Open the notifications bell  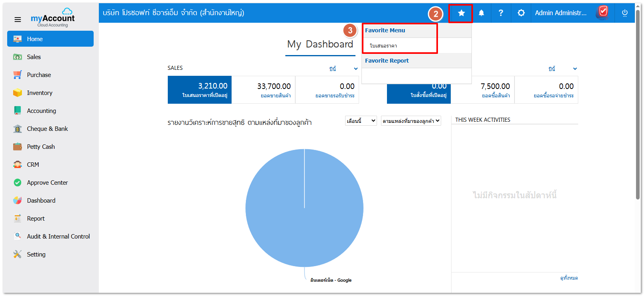coord(481,13)
